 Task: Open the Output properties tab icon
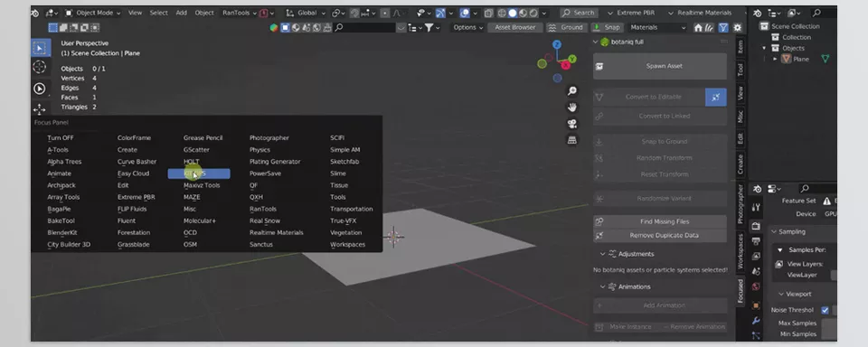756,241
